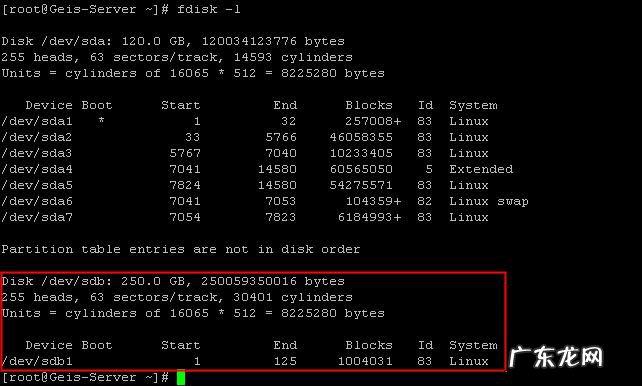Viewport: 642px width, 386px height.
Task: Click the 'System' header in sdb table
Action: point(473,345)
